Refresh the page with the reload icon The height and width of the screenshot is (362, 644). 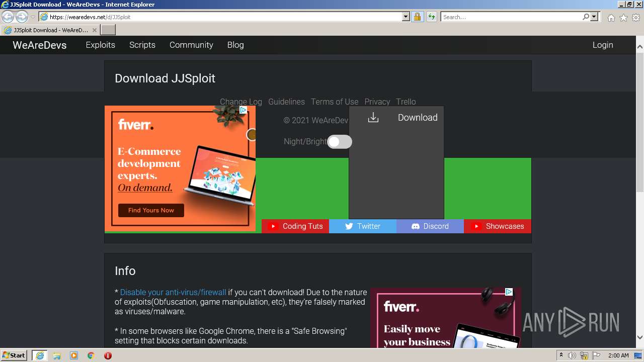click(431, 17)
